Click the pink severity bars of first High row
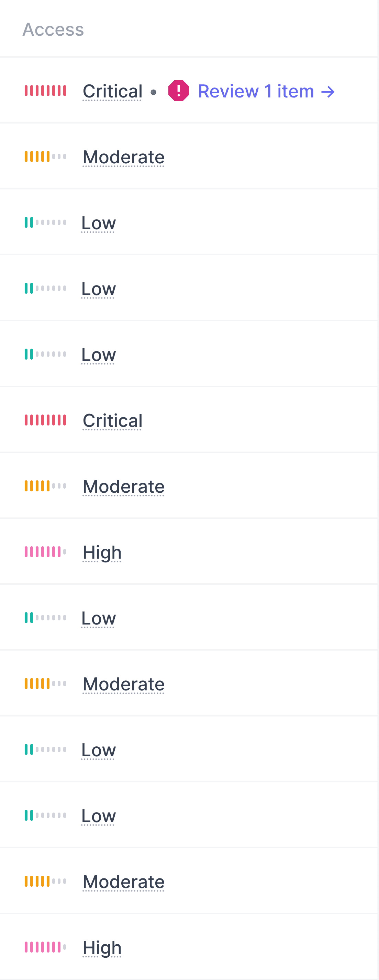The width and height of the screenshot is (379, 980). coord(45,552)
